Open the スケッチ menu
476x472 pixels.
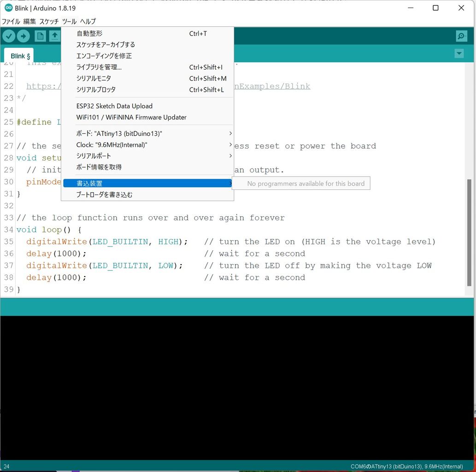pyautogui.click(x=49, y=22)
